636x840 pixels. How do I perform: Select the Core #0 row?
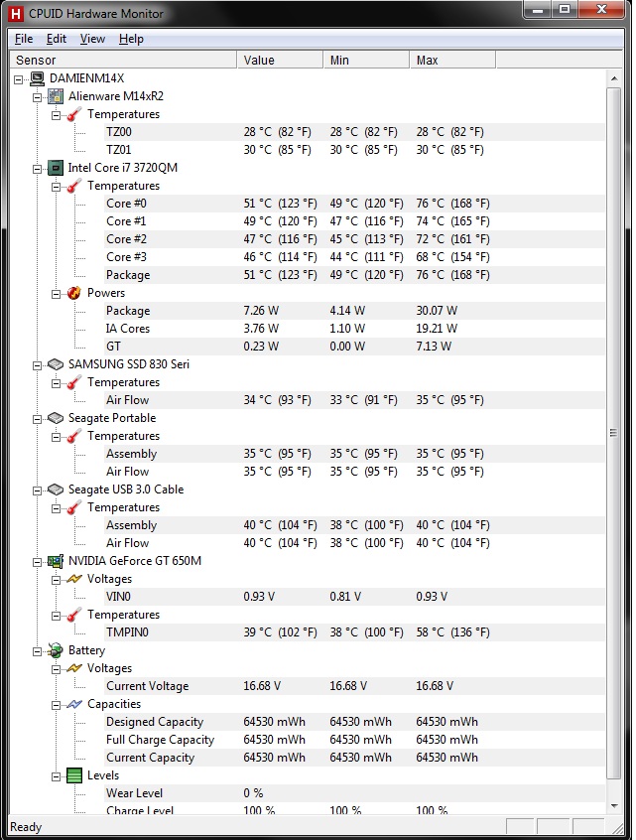(354, 204)
